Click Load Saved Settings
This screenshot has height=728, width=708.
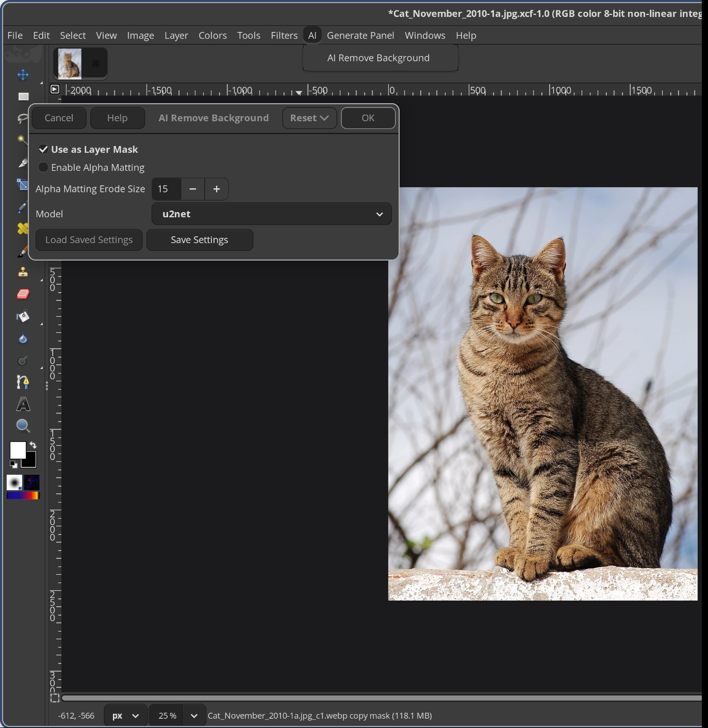pyautogui.click(x=89, y=240)
